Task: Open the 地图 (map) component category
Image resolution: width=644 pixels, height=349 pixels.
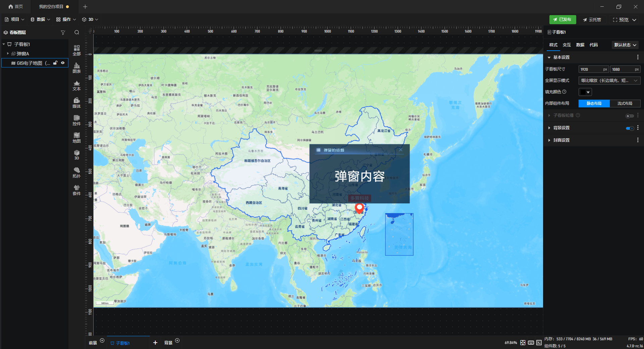Action: (76, 138)
